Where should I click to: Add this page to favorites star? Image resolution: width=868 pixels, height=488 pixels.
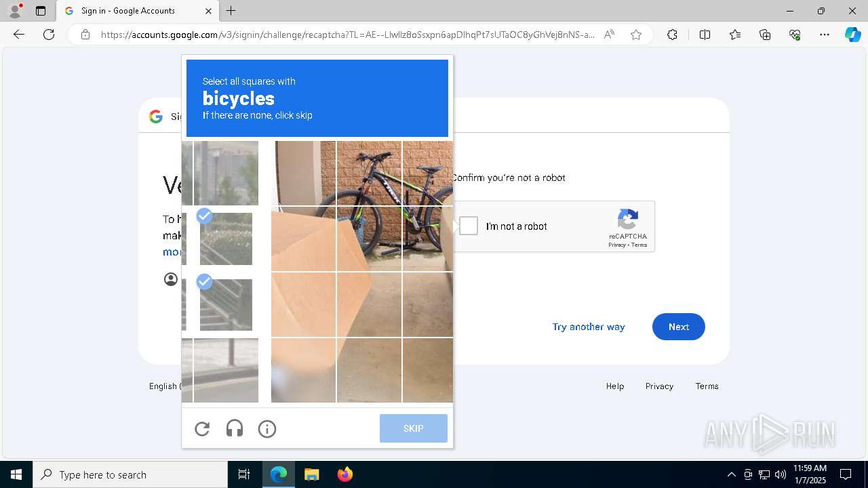coord(636,35)
